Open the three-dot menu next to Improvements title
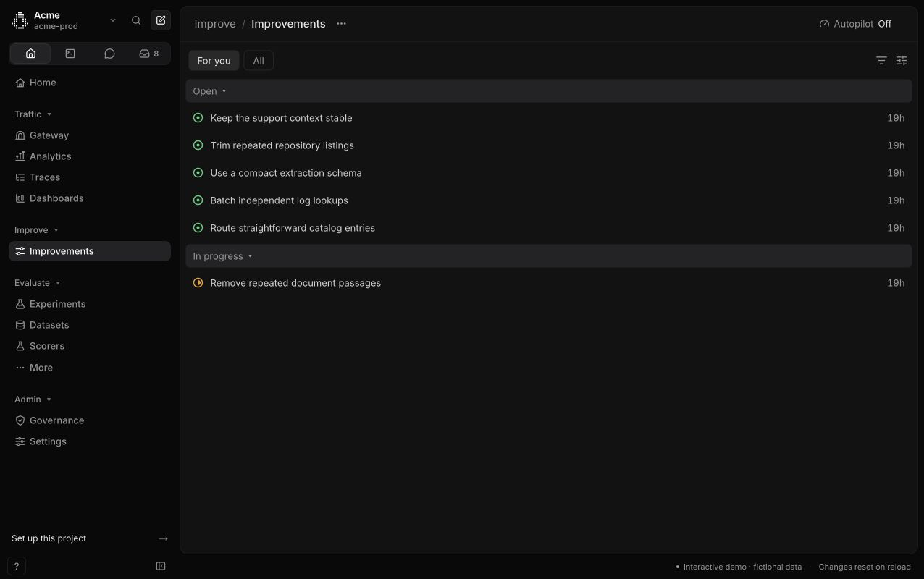This screenshot has width=924, height=579. (x=341, y=24)
